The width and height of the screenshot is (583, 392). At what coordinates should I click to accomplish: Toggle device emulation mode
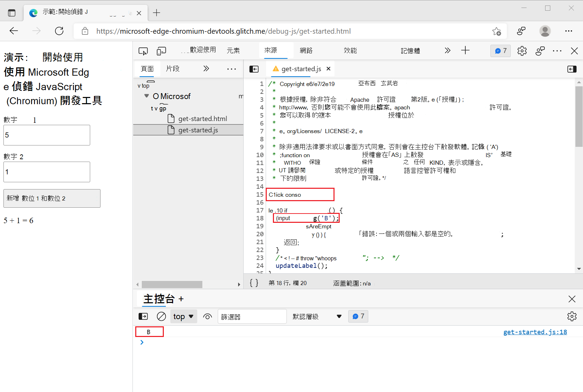point(161,51)
